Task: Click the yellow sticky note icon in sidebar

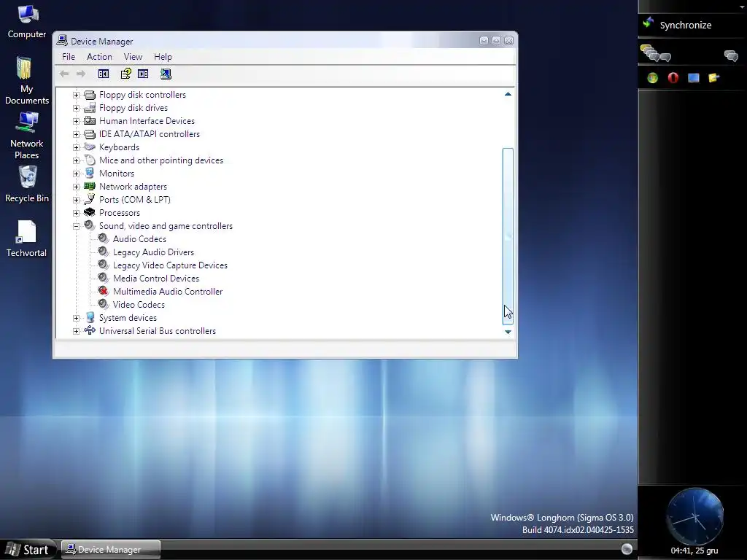Action: pos(713,77)
